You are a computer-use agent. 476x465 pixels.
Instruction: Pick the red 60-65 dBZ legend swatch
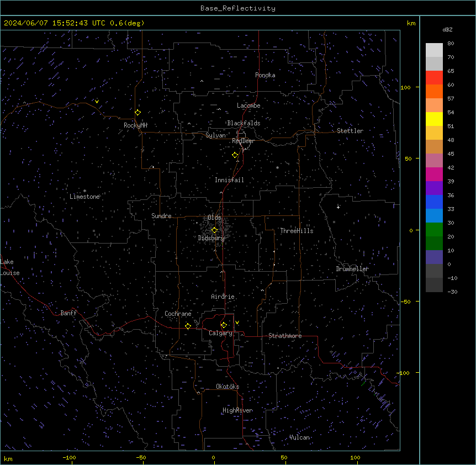point(434,78)
